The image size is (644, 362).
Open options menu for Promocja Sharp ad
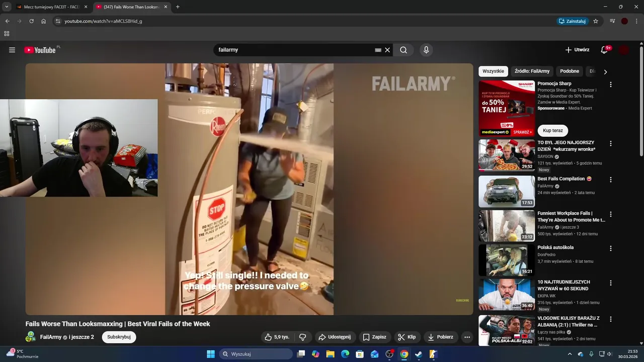coord(611,84)
